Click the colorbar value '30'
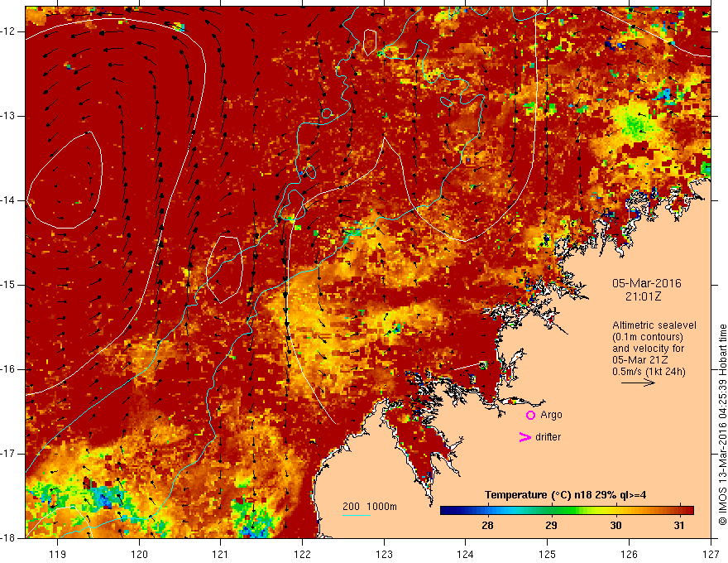 615,526
